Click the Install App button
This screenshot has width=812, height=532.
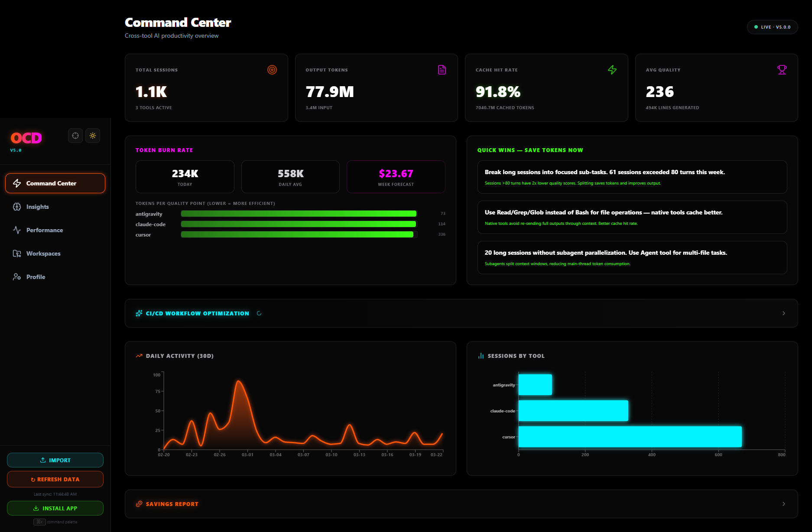coord(55,508)
